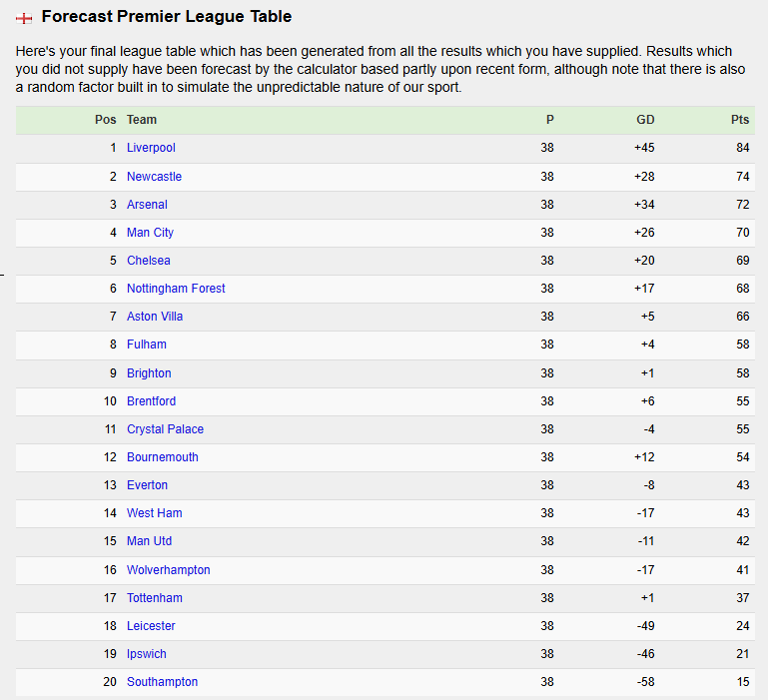The height and width of the screenshot is (700, 768).
Task: Open the Southampton team link
Action: [162, 681]
